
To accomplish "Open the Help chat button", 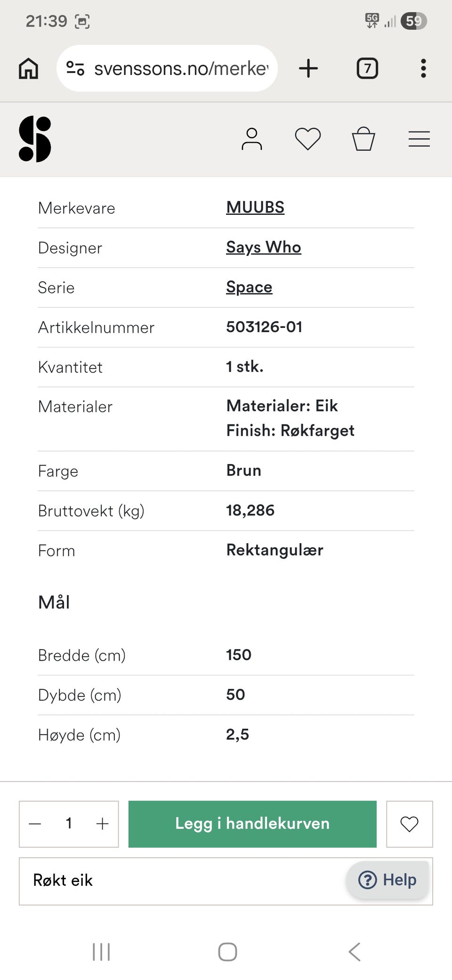I will (387, 880).
